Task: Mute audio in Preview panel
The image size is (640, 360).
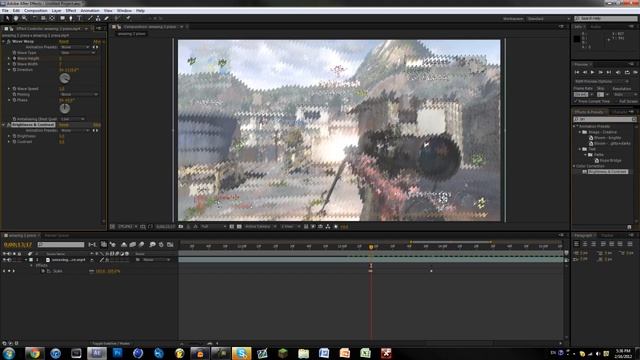Action: click(x=618, y=72)
